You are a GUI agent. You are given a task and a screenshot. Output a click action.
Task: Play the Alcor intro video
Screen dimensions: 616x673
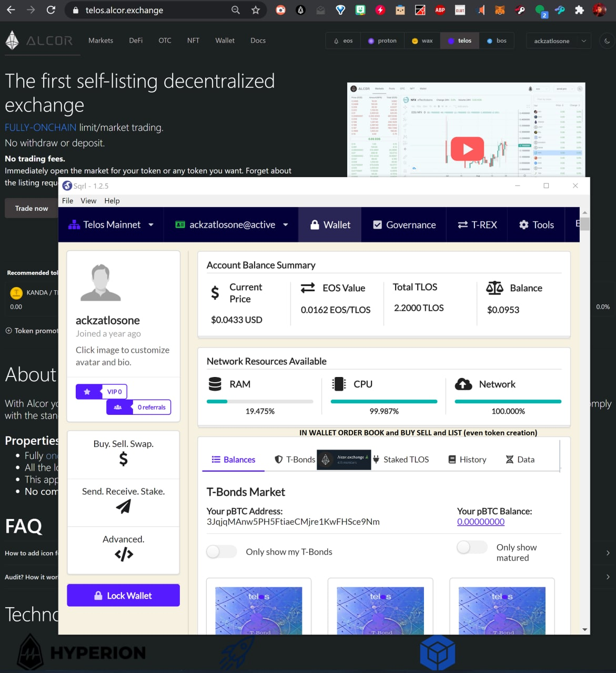click(467, 149)
